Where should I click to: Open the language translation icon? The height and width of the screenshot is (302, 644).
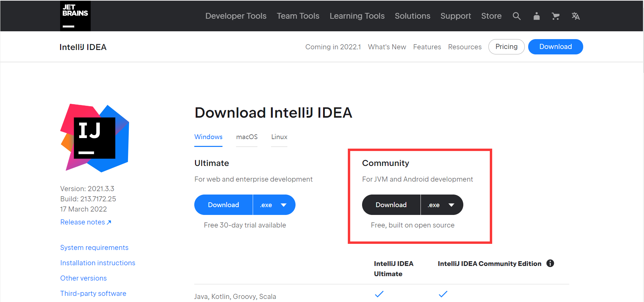coord(575,16)
